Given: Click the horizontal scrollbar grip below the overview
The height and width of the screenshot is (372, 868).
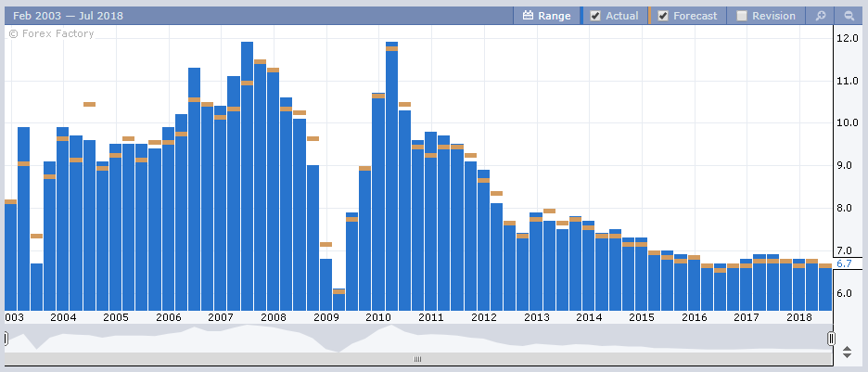Looking at the screenshot, I should coord(417,359).
